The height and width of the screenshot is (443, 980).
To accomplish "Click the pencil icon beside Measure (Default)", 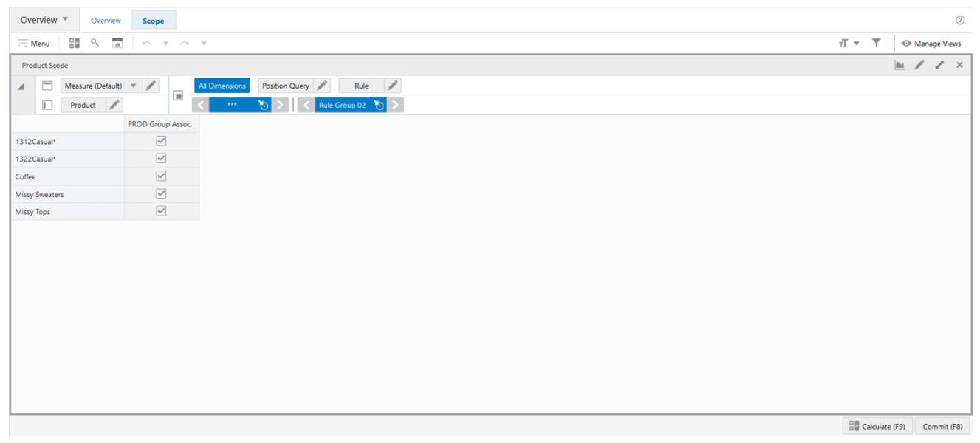I will click(x=151, y=85).
